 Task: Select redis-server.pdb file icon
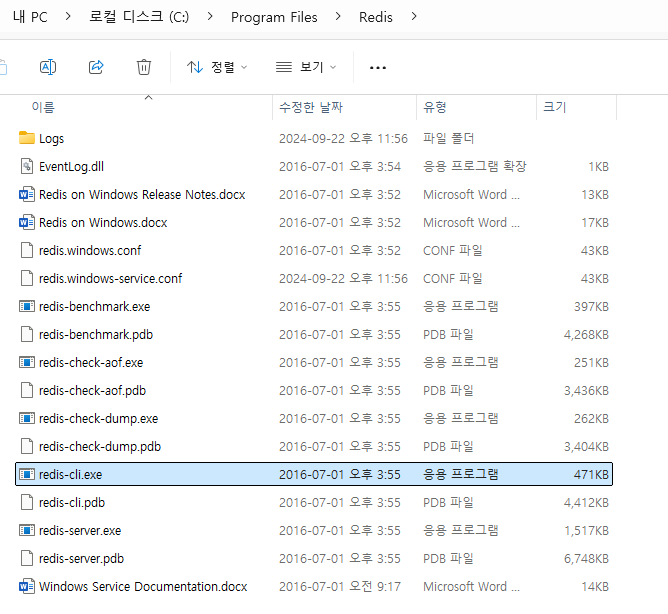point(27,558)
